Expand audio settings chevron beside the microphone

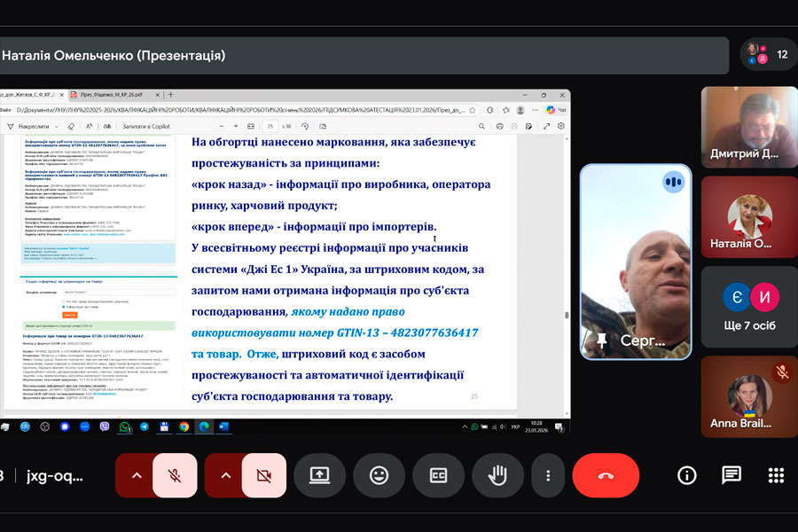137,475
